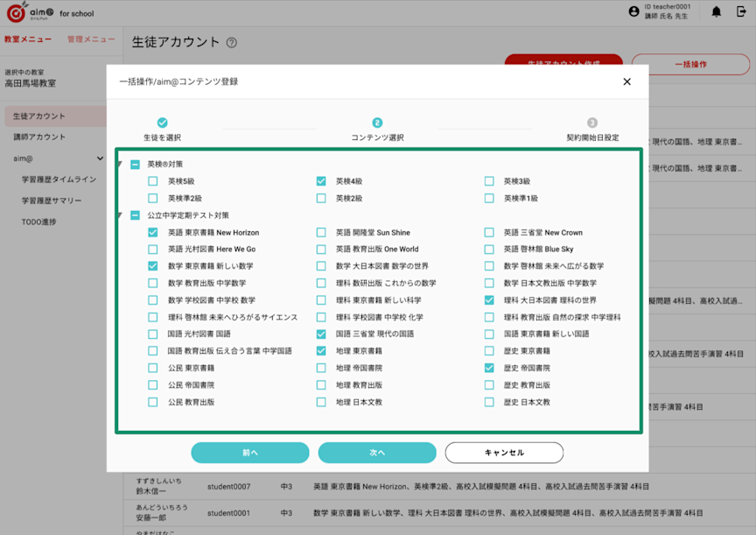Uncheck 歴史 帝国書院 checkbox
The height and width of the screenshot is (535, 756).
click(489, 368)
